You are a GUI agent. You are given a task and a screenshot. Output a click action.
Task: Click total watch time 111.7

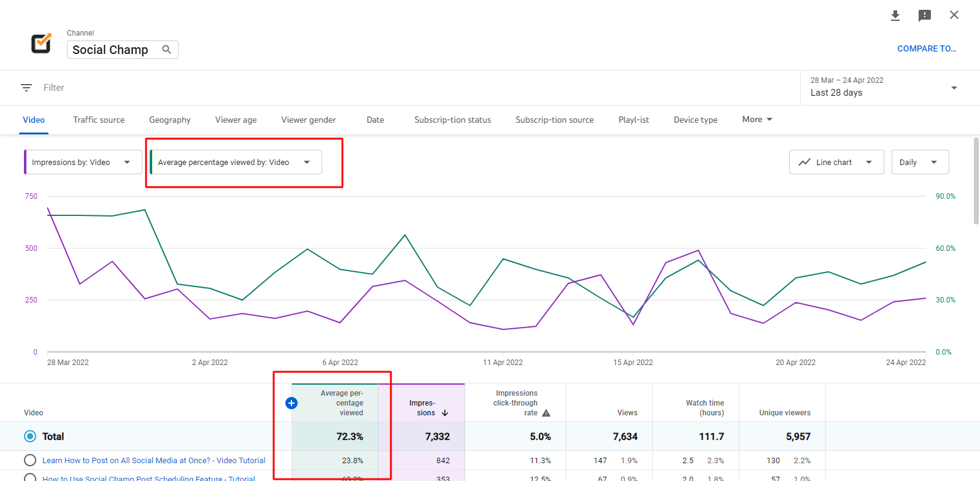tap(712, 437)
